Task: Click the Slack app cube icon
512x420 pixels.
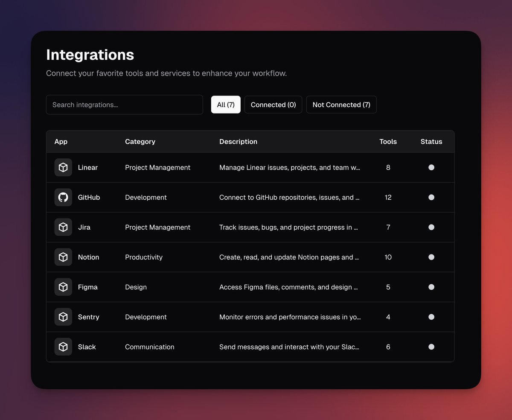Action: 63,347
